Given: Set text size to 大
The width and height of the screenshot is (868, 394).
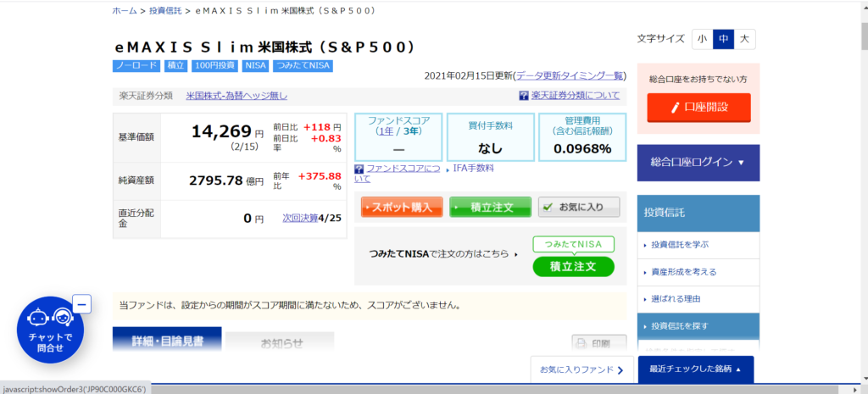Looking at the screenshot, I should click(744, 39).
